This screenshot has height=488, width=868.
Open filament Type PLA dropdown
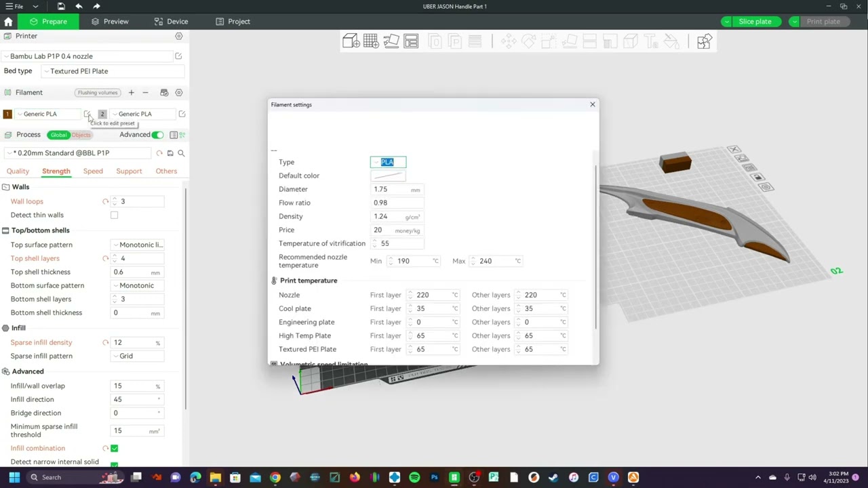pyautogui.click(x=388, y=162)
